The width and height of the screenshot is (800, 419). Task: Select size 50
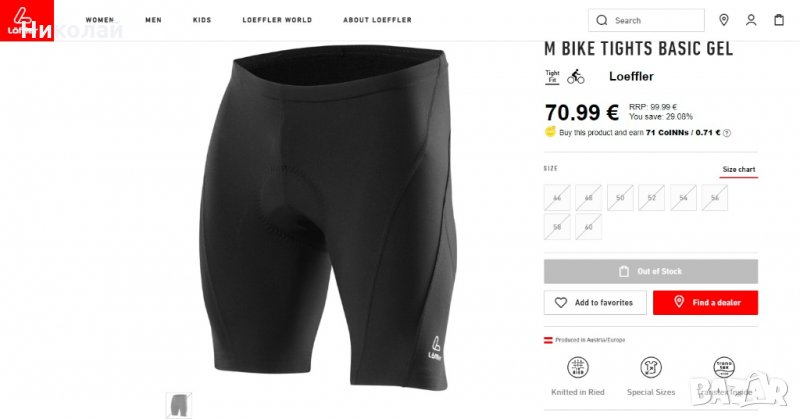coord(620,198)
